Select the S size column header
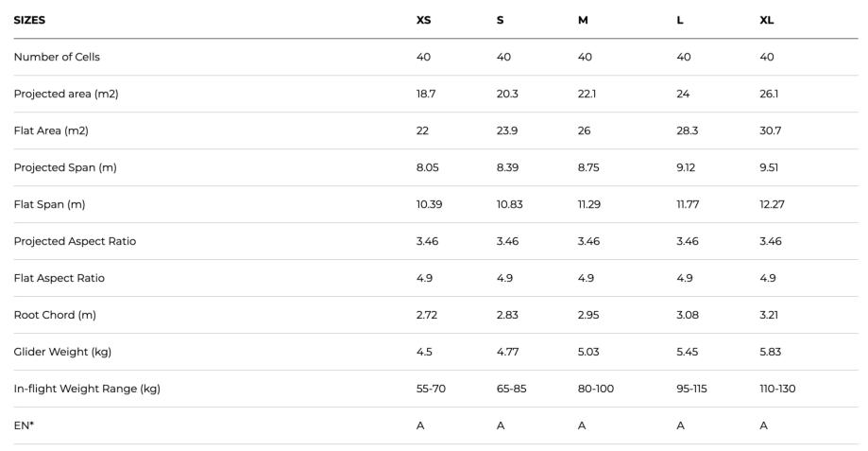 pos(500,20)
